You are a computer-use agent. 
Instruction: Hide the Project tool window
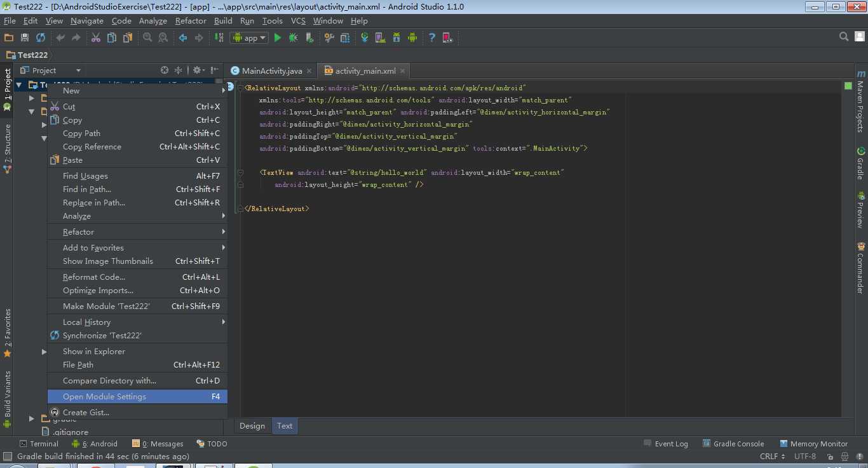[214, 71]
